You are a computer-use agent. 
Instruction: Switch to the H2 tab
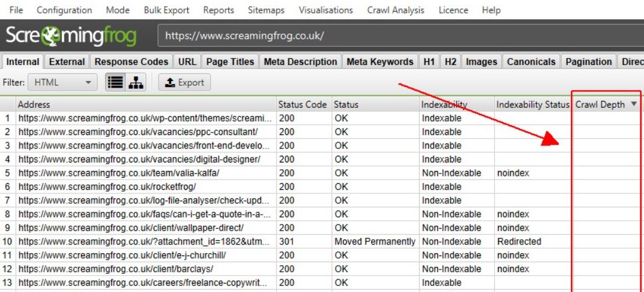[x=450, y=61]
